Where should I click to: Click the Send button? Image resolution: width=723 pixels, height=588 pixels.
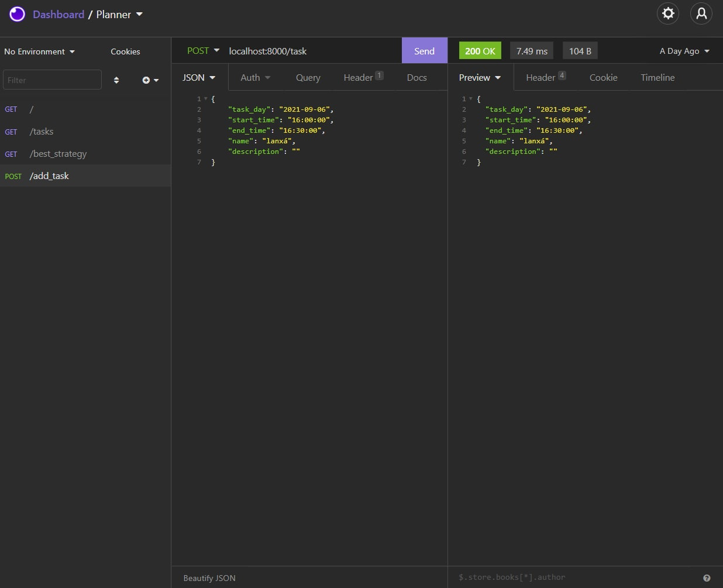pos(424,51)
